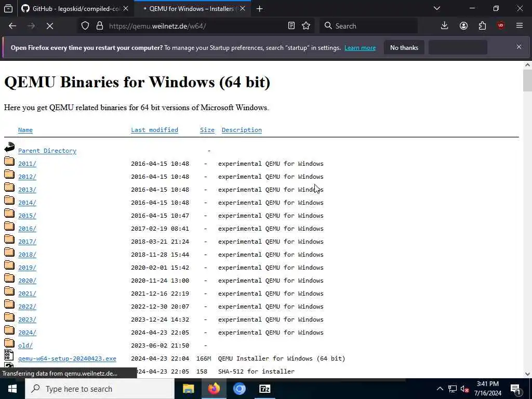
Task: Open the 2022/ folder link
Action: coord(27,307)
